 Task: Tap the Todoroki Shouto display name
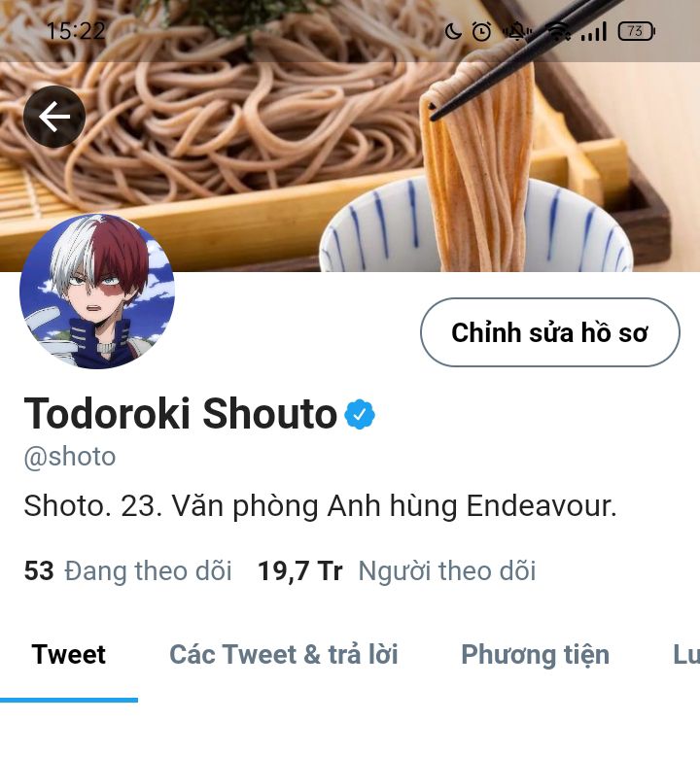click(180, 413)
